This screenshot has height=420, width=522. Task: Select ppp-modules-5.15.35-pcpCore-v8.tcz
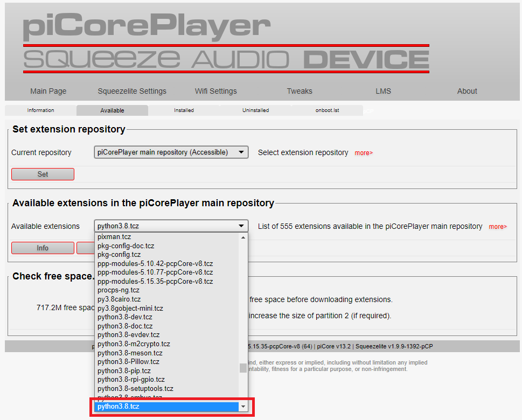click(167, 281)
